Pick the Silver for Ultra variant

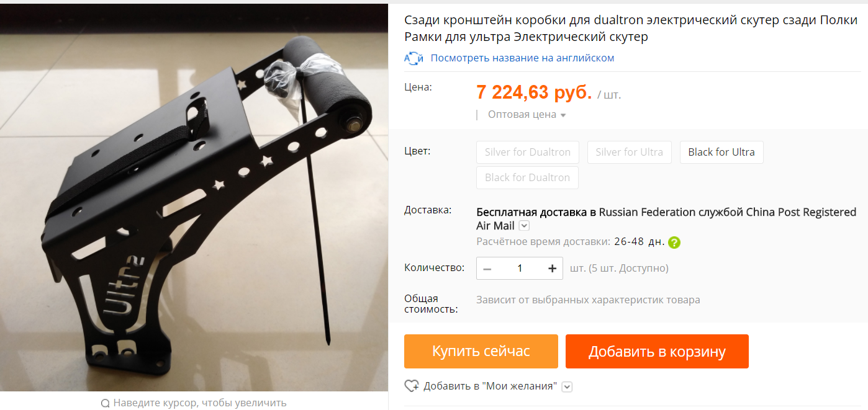(630, 152)
